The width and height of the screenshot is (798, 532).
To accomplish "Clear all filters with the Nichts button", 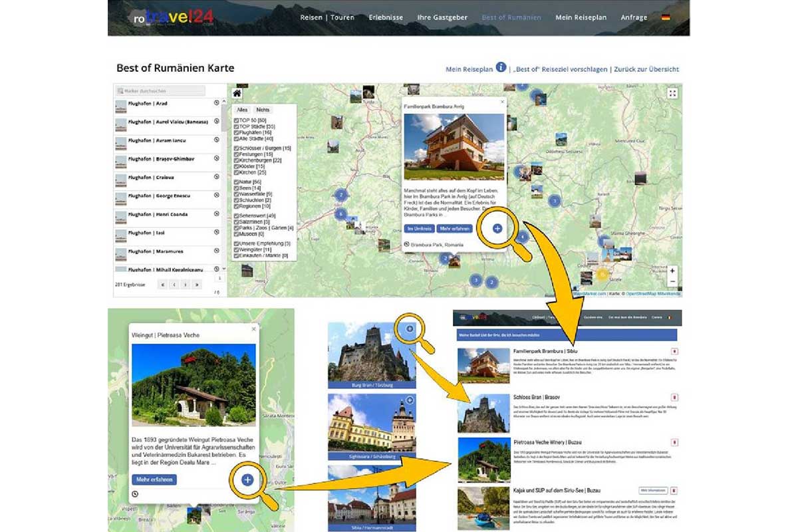I will (x=263, y=109).
